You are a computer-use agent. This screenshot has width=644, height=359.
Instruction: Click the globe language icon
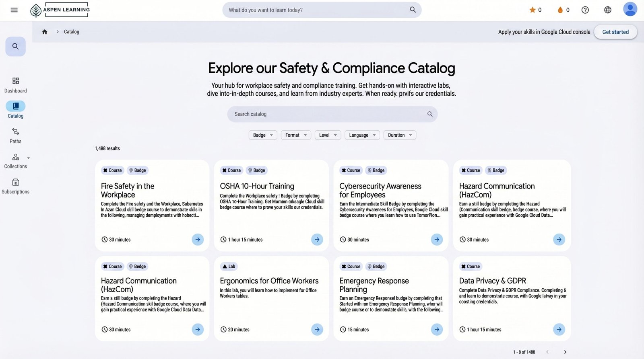(608, 10)
